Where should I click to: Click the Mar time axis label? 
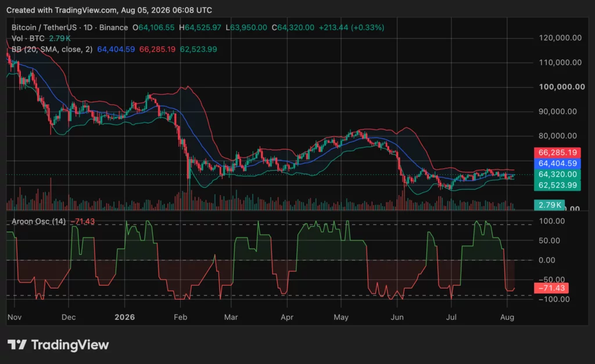coord(231,317)
